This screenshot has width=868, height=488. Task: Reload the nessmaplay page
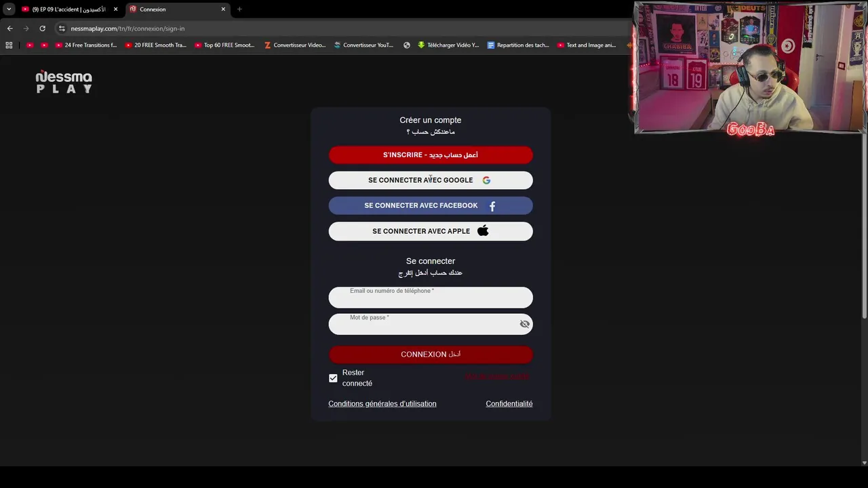pyautogui.click(x=42, y=28)
